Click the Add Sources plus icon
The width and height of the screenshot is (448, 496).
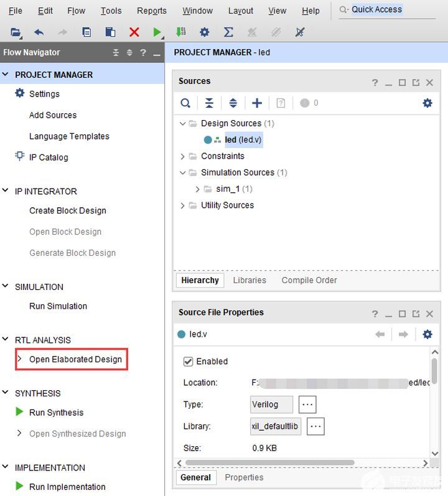point(257,103)
